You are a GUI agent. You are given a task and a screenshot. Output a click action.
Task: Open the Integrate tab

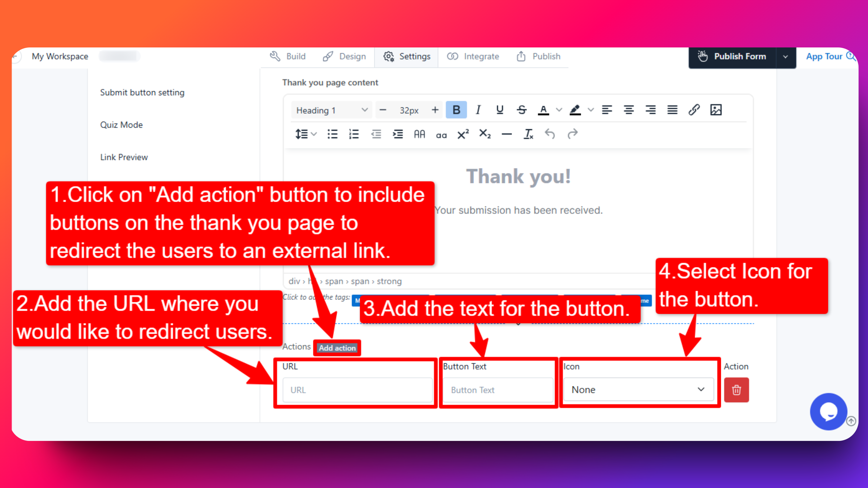click(473, 56)
